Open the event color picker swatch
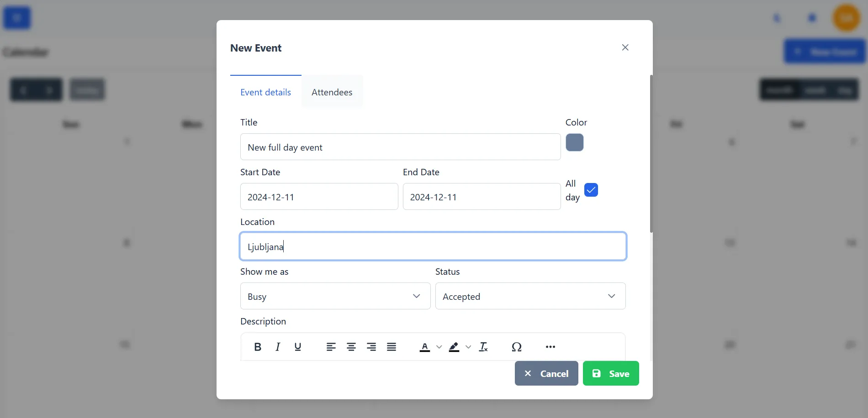The image size is (868, 418). (574, 142)
